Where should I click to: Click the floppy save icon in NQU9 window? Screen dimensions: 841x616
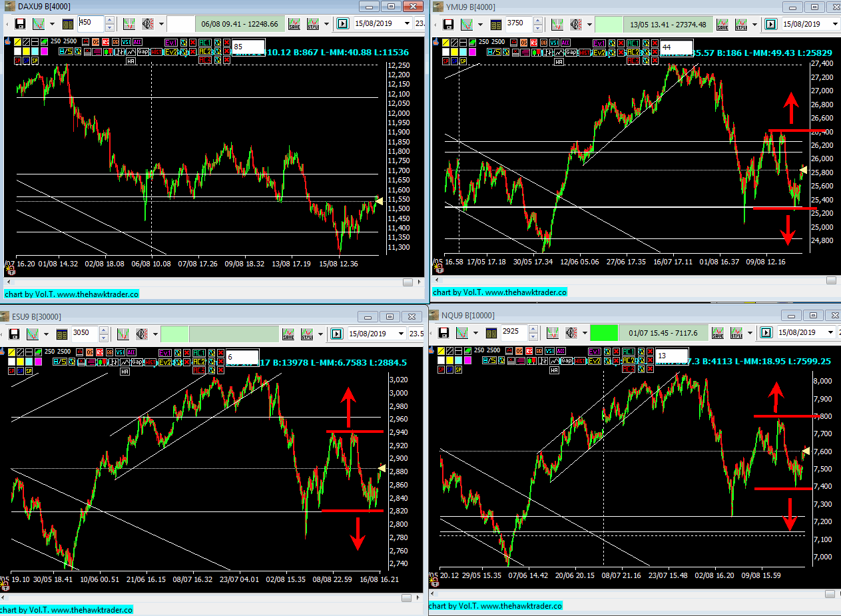(x=444, y=332)
